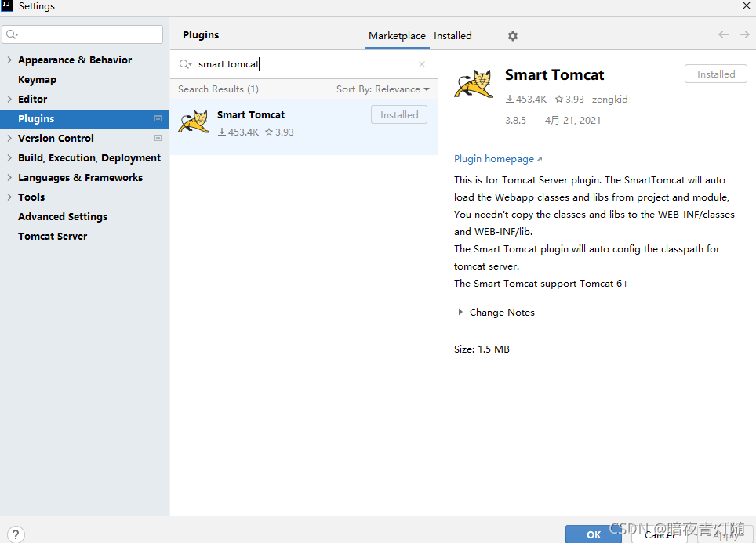The width and height of the screenshot is (756, 543).
Task: Open plugin settings gear menu
Action: pyautogui.click(x=513, y=36)
